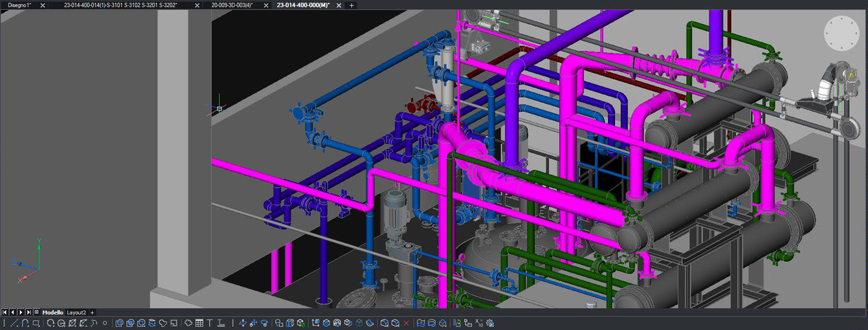Select the Text tool icon
The width and height of the screenshot is (868, 330).
(210, 323)
